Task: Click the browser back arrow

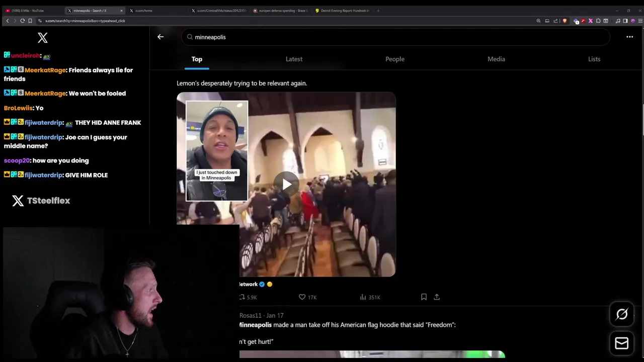Action: (x=7, y=21)
